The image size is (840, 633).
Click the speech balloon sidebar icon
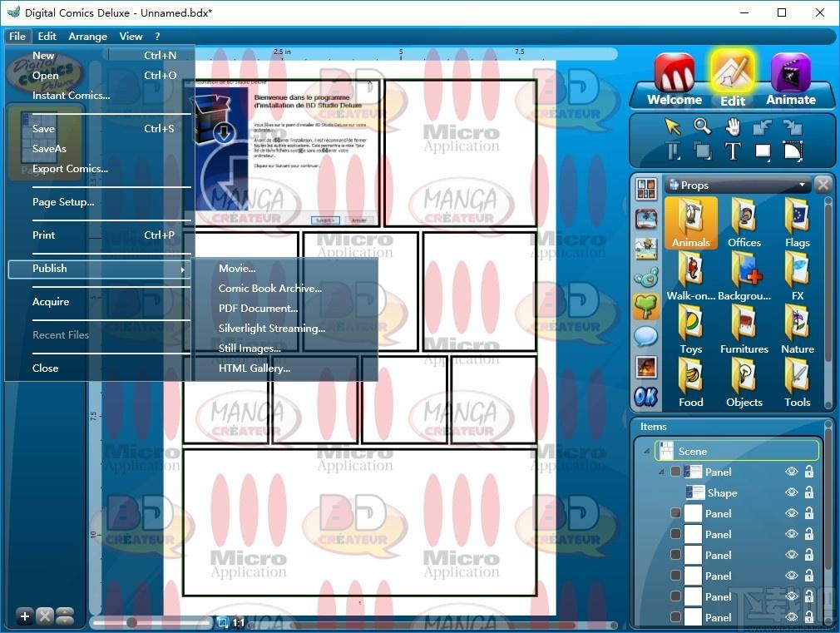(646, 337)
